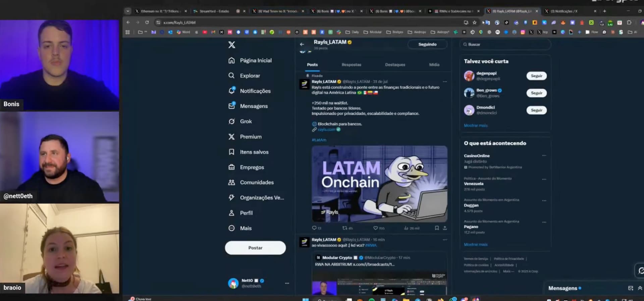The image size is (644, 301).
Task: Expand the Mensagens dock with chevron
Action: coord(640,288)
